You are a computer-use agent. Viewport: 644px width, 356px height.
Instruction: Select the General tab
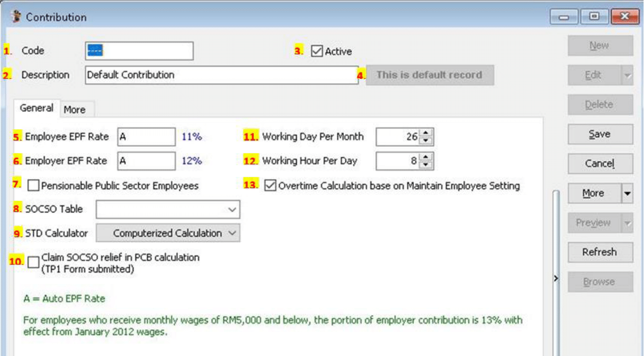(36, 108)
